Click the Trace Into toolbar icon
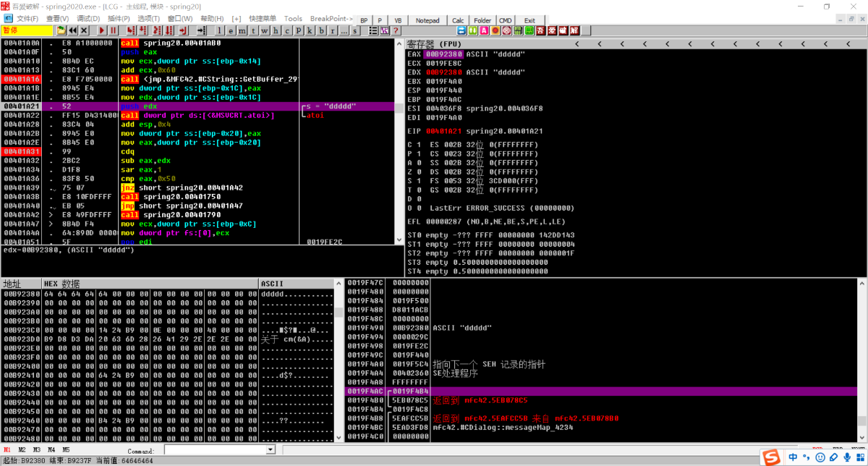The height and width of the screenshot is (466, 868). coord(157,30)
